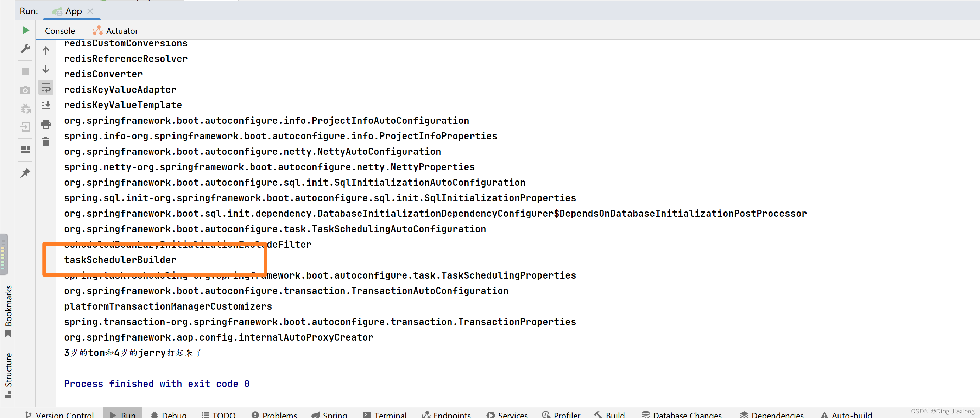Click the TransactionAutoConfiguration output line

pos(286,291)
